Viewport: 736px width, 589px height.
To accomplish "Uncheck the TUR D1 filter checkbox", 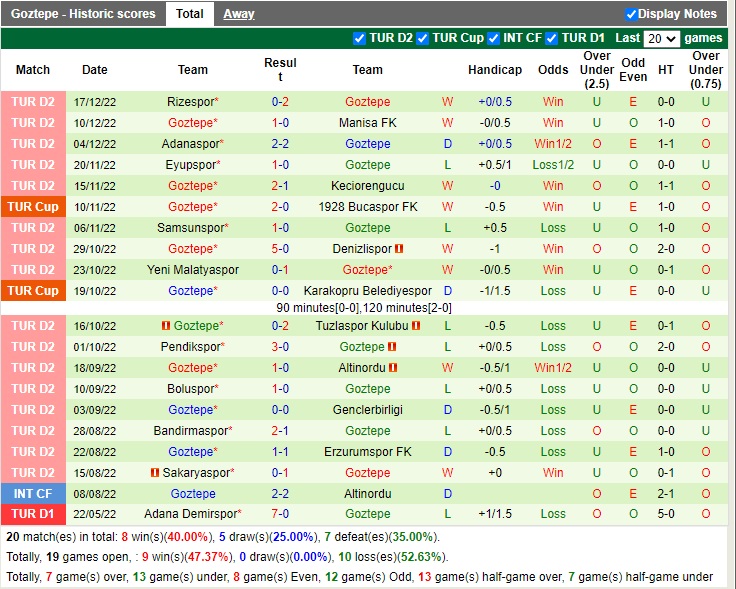I will [x=553, y=38].
